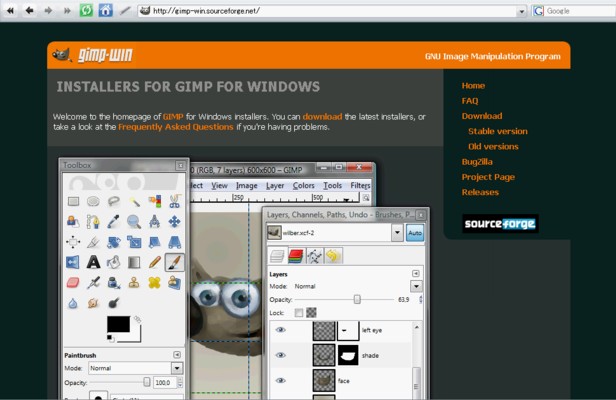
Task: Toggle the Lock pixels checkbox
Action: pos(299,313)
